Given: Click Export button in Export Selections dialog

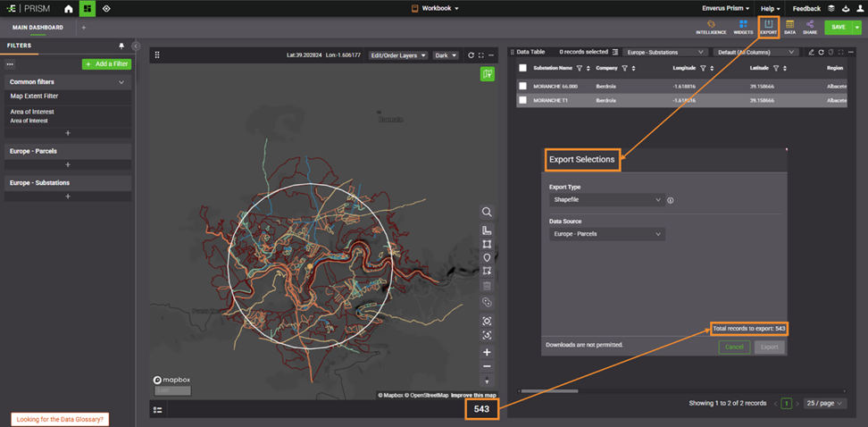Looking at the screenshot, I should pyautogui.click(x=770, y=347).
